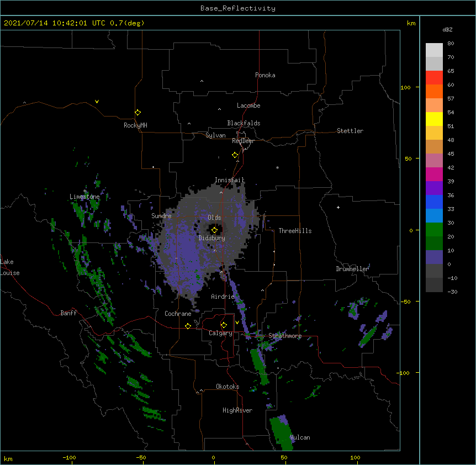Click the yellow diamond marker above the Calgary label
476x465 pixels.
click(224, 325)
